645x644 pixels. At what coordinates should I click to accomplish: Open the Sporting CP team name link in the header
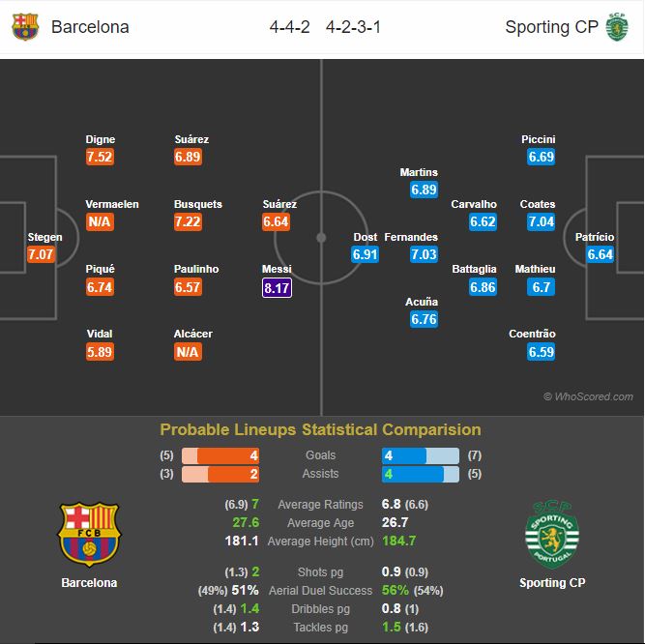(551, 27)
